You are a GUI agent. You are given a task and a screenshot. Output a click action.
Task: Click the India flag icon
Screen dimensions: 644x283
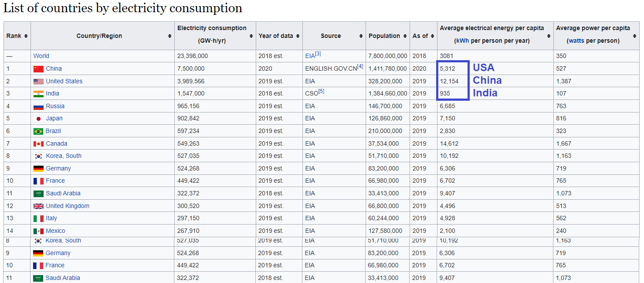(38, 94)
